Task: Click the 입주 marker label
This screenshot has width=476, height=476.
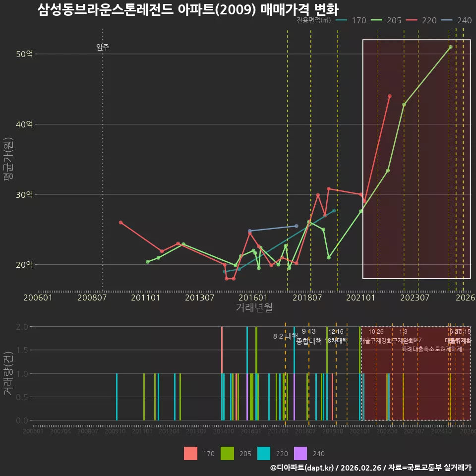Action: tap(103, 47)
